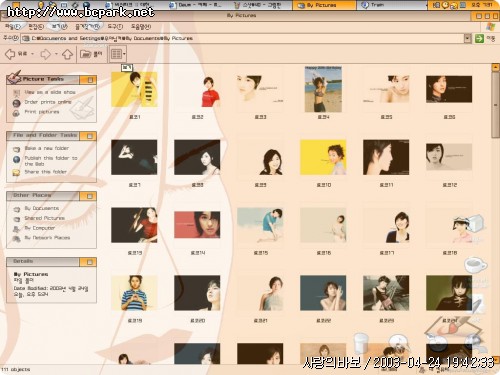The image size is (500, 375).
Task: Click the Make a new folder icon
Action: (16, 149)
